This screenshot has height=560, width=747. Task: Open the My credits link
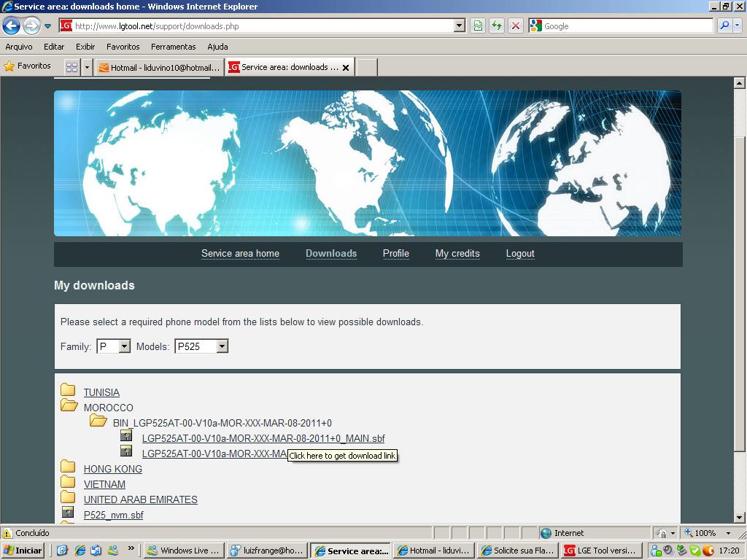pos(457,254)
